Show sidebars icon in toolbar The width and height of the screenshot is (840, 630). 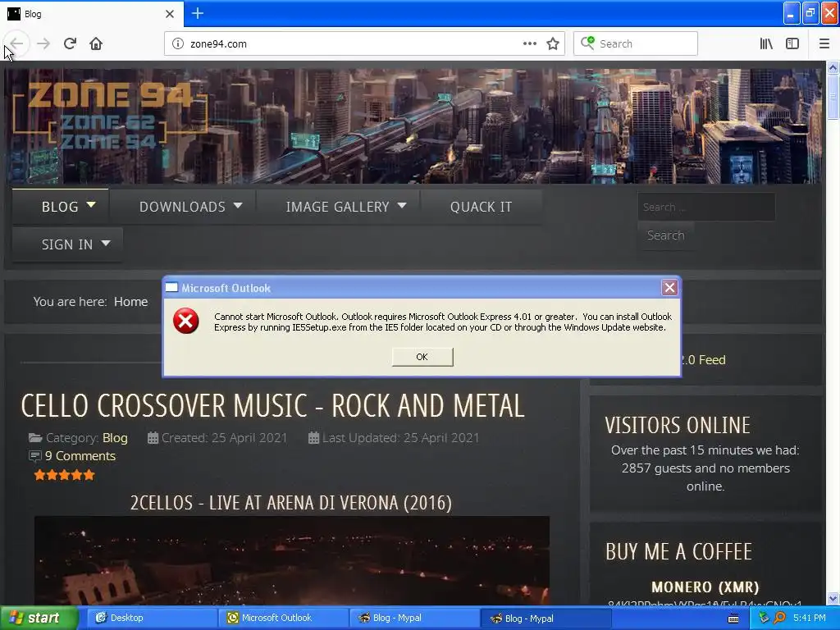(792, 44)
